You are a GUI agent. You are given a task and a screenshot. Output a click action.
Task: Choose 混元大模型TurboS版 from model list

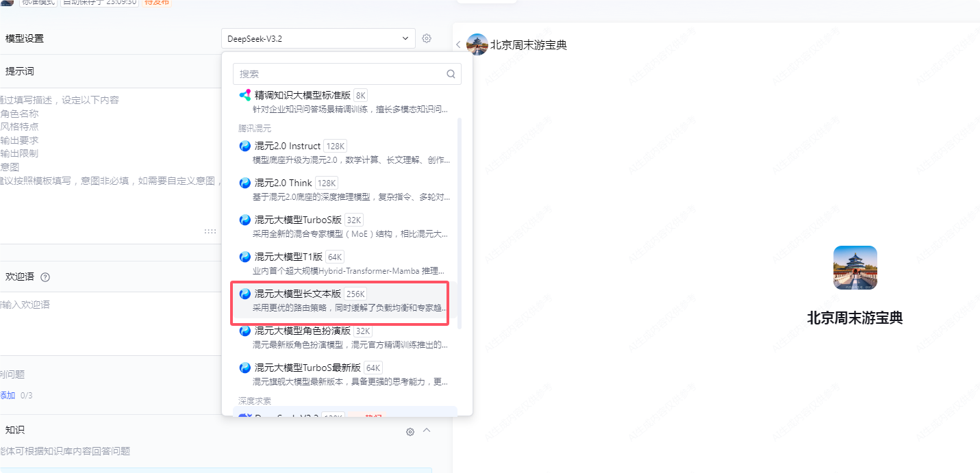point(345,227)
